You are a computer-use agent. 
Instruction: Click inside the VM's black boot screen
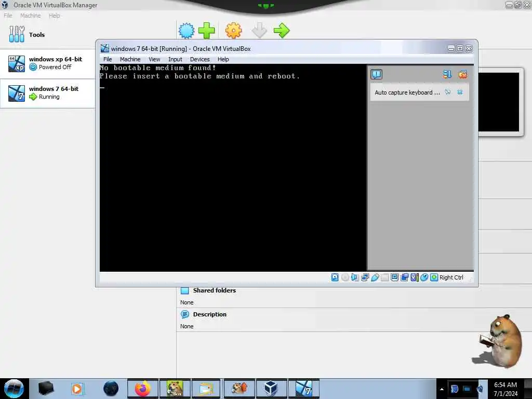pyautogui.click(x=233, y=168)
